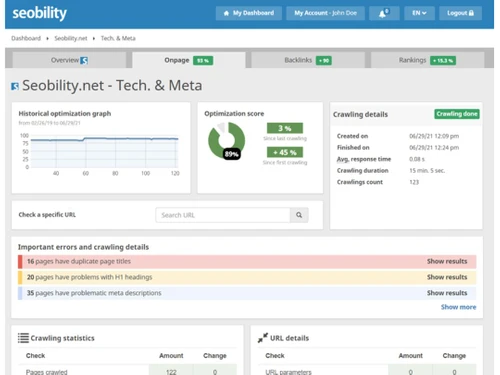Click the Logout button

click(460, 13)
